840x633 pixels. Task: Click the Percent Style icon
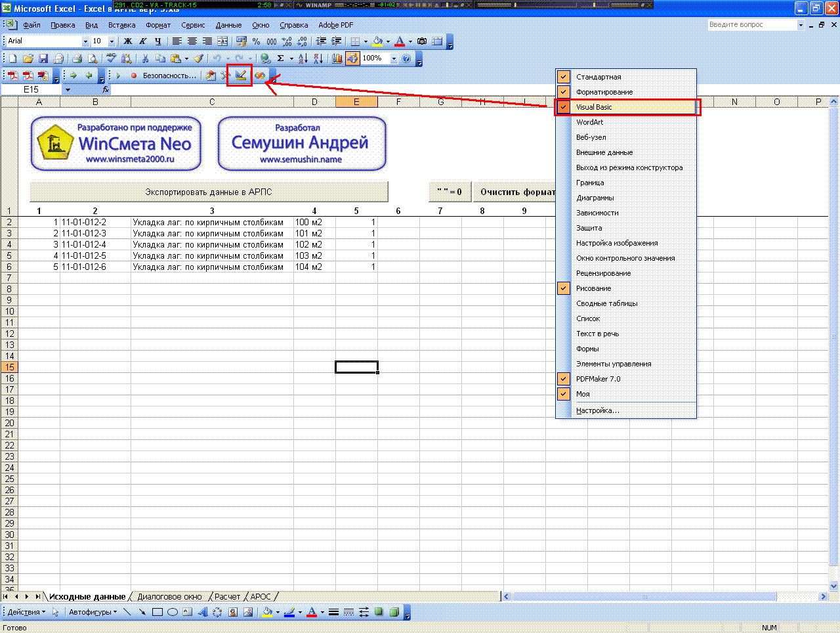pos(257,41)
